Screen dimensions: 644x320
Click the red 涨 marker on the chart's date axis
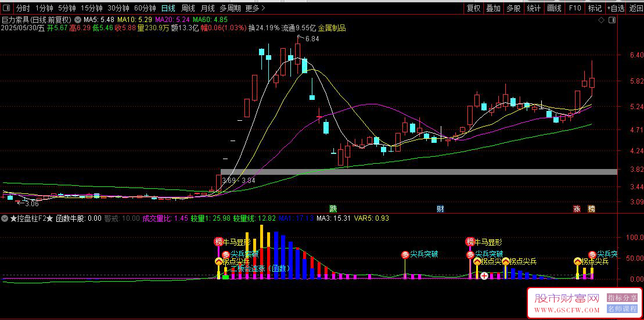(x=577, y=208)
